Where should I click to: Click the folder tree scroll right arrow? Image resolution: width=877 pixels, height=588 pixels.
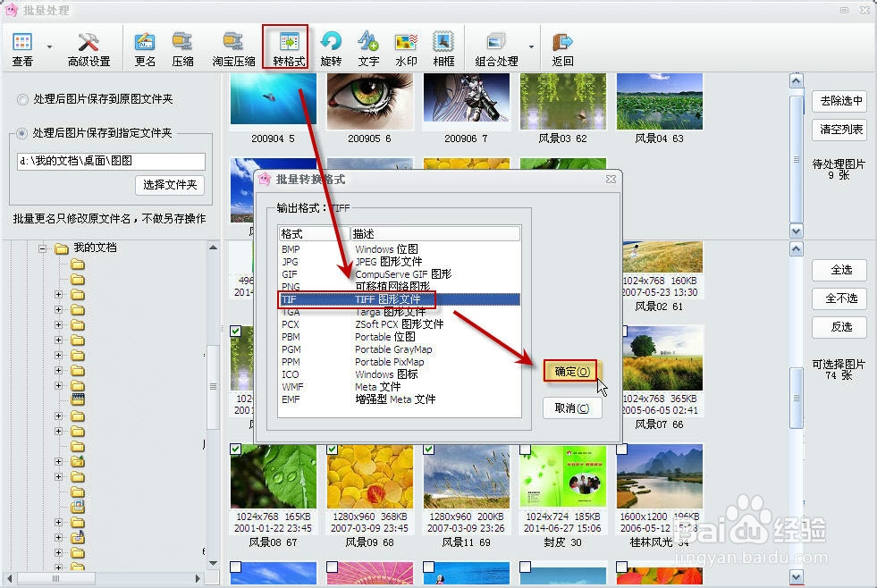[197, 578]
